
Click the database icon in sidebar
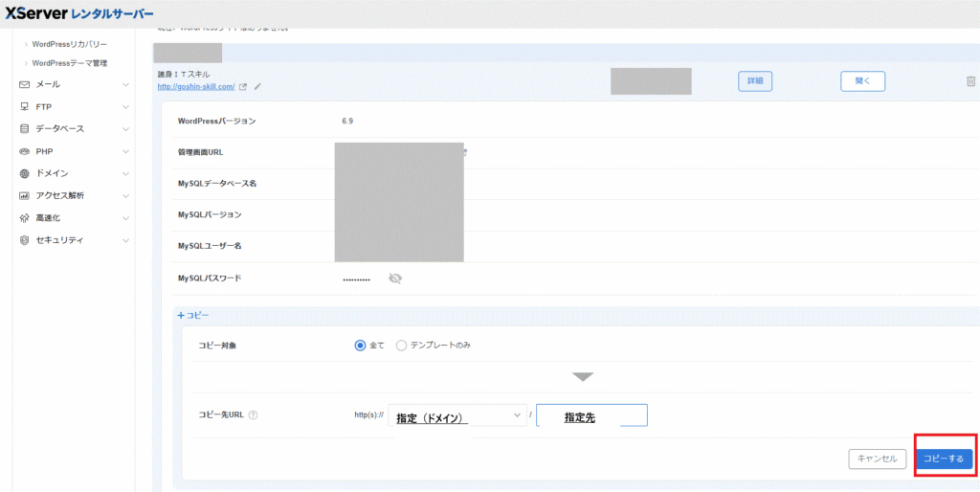[x=24, y=129]
